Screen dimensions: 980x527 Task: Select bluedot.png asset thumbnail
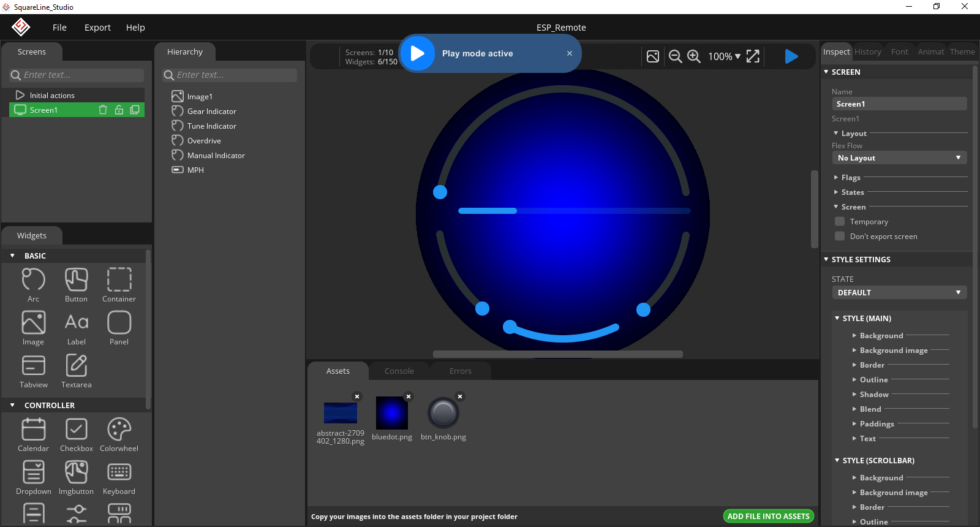point(392,412)
